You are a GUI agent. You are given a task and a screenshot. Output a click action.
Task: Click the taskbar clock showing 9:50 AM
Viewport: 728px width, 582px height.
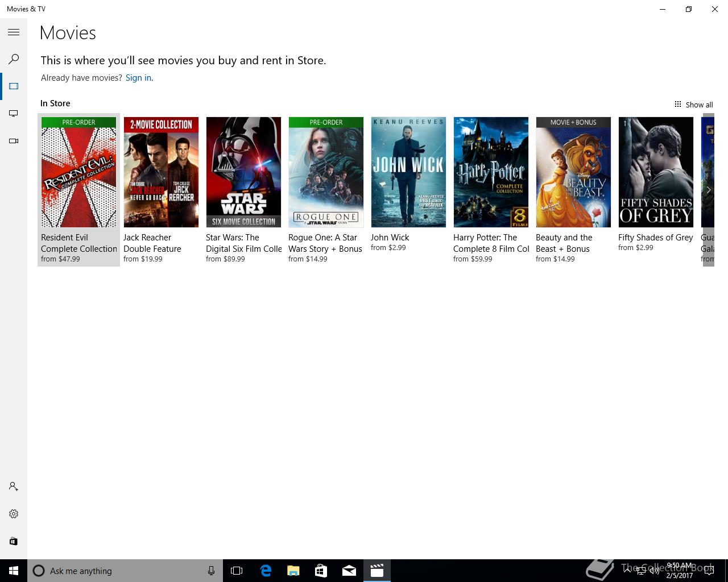tap(680, 571)
